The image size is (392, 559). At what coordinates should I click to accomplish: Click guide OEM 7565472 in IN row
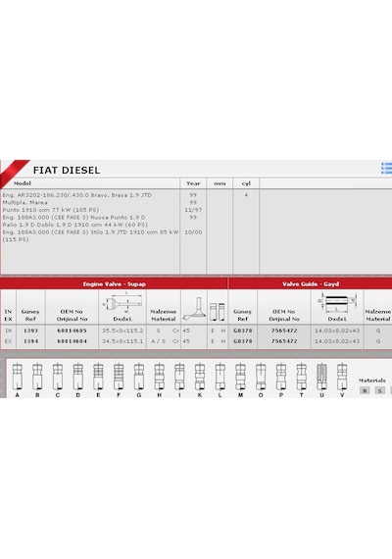pyautogui.click(x=284, y=330)
